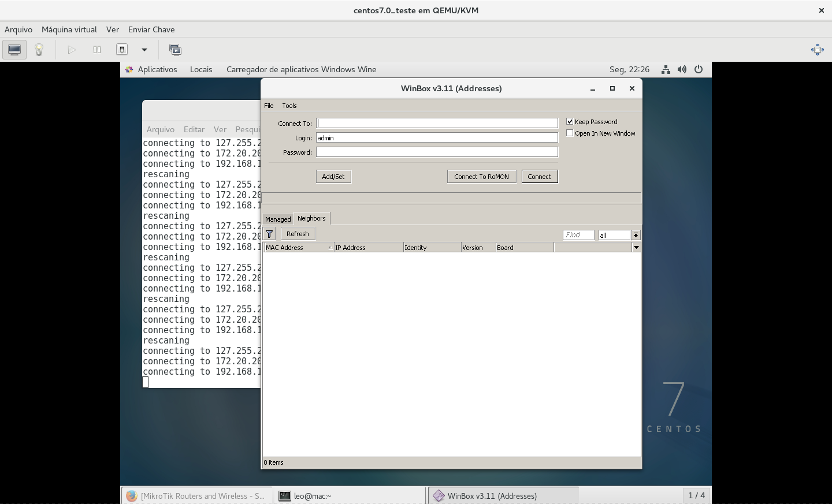This screenshot has width=832, height=504.
Task: Uncheck the Keep Password checkbox
Action: [570, 121]
